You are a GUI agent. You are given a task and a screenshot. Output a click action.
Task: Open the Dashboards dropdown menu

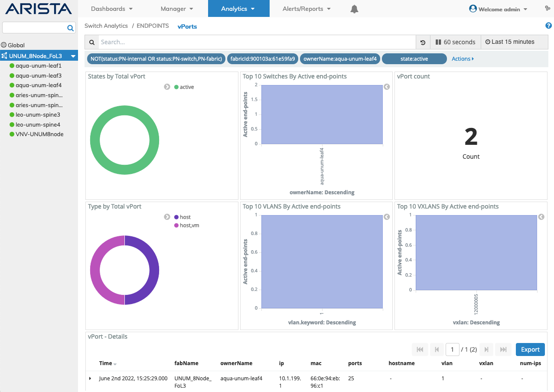112,9
